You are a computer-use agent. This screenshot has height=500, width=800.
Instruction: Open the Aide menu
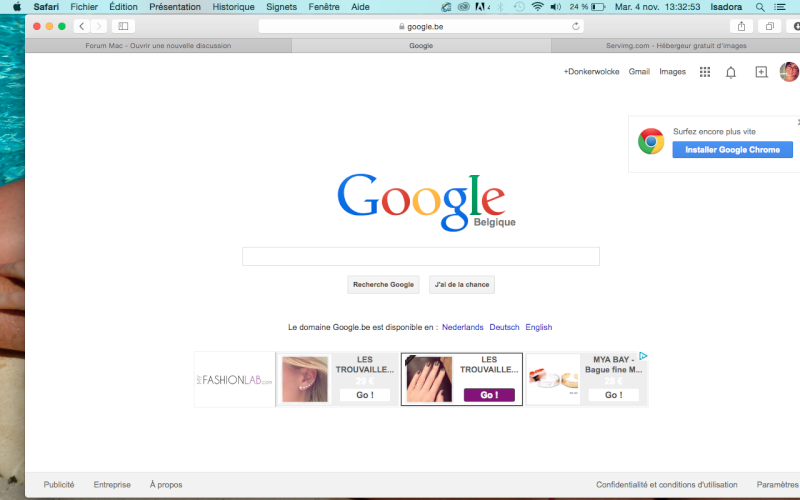coord(360,7)
